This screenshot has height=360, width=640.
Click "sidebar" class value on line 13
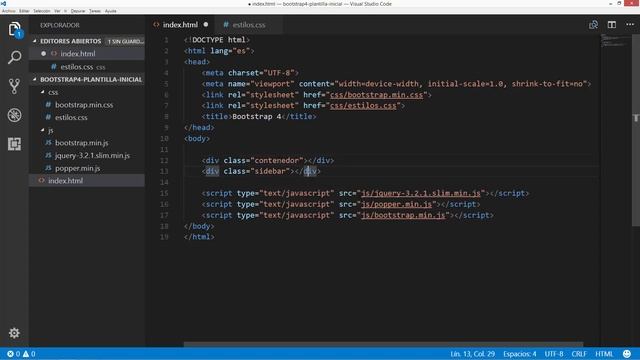(270, 171)
